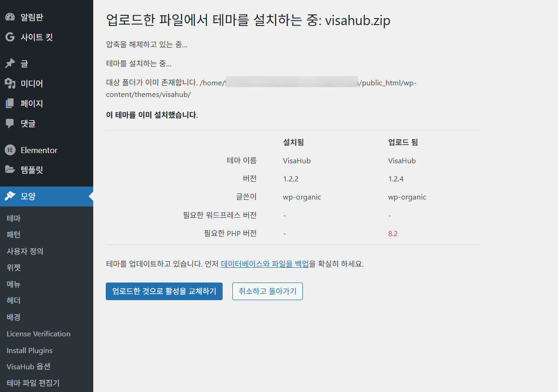Click the uploaded author wp-organic
Viewport: 558px width, 392px height.
407,197
